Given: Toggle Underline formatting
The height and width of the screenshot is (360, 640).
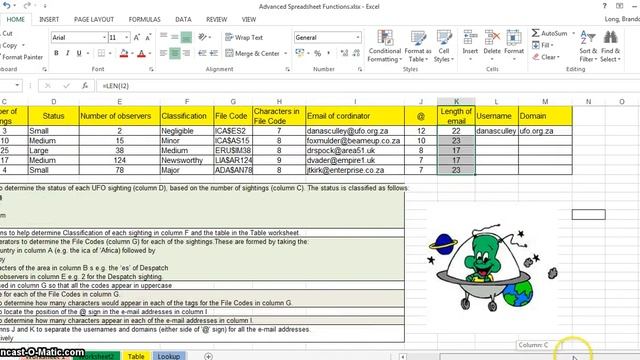Looking at the screenshot, I should pyautogui.click(x=79, y=53).
